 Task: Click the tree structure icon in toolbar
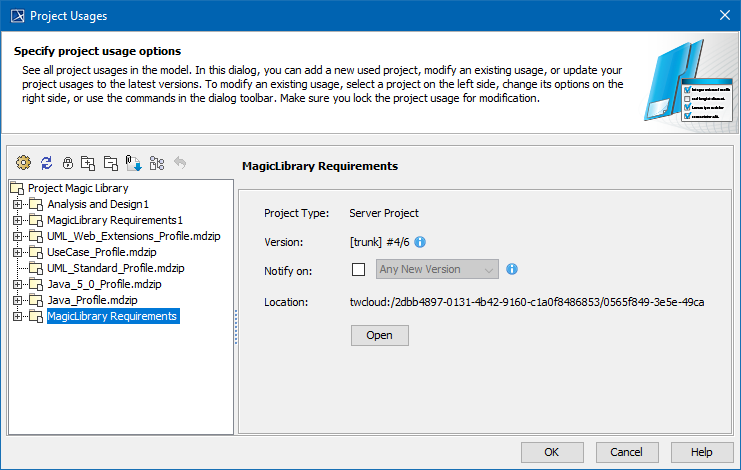156,162
